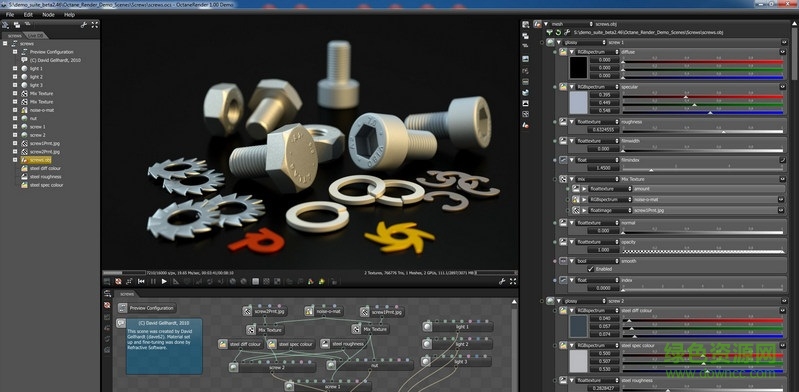Expand noise-o-mat in the outliner tree
The height and width of the screenshot is (392, 799).
click(15, 110)
